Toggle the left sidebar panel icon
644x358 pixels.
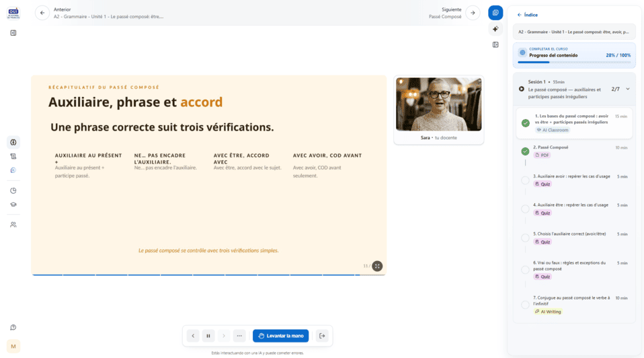coord(13,33)
